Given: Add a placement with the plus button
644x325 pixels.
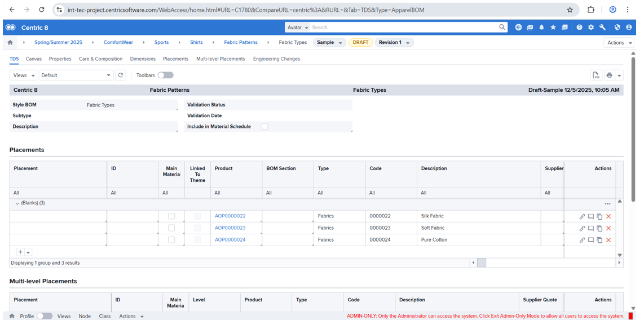Looking at the screenshot, I should click(x=20, y=252).
